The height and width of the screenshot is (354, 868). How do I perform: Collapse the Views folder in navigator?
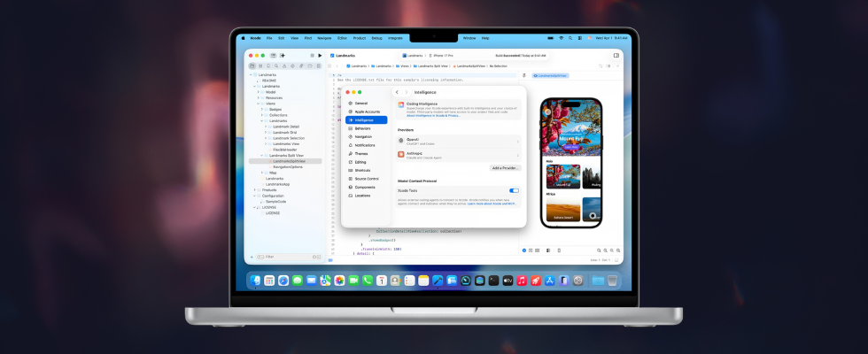pyautogui.click(x=259, y=104)
